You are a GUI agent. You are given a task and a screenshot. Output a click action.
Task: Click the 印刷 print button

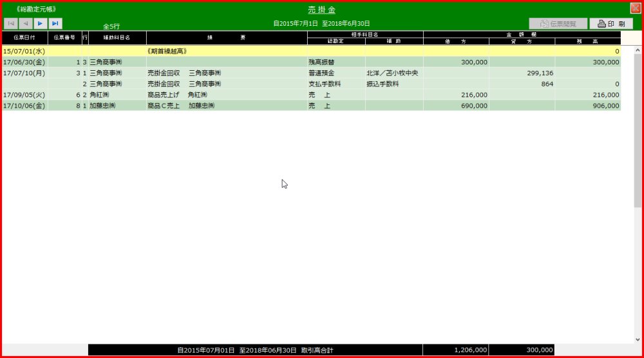[x=611, y=24]
